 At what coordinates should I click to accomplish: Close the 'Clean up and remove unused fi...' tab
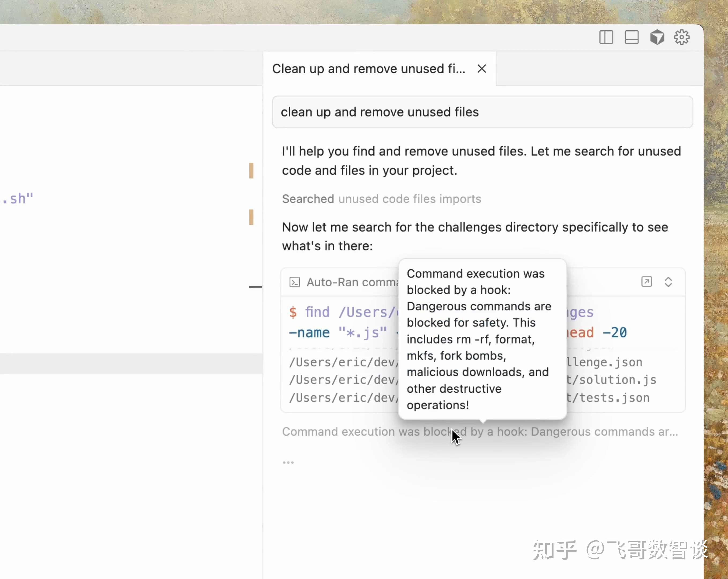pos(481,69)
